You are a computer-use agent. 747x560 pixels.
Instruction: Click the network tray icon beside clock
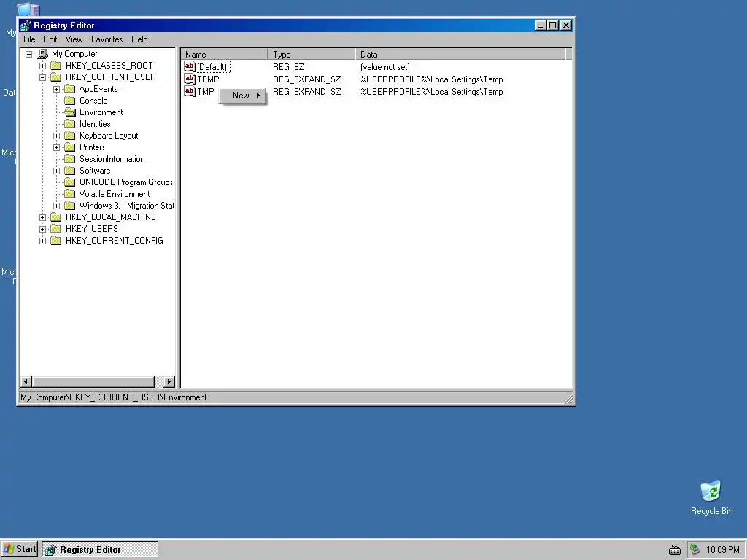[x=695, y=549]
